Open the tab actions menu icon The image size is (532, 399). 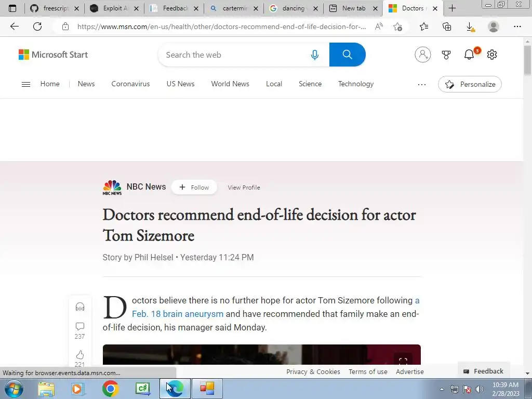[12, 8]
